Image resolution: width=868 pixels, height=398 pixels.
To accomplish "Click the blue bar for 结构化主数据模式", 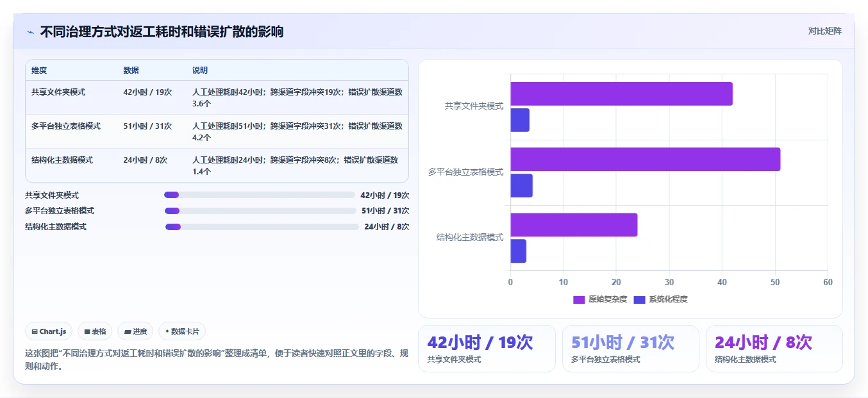I will coord(518,251).
